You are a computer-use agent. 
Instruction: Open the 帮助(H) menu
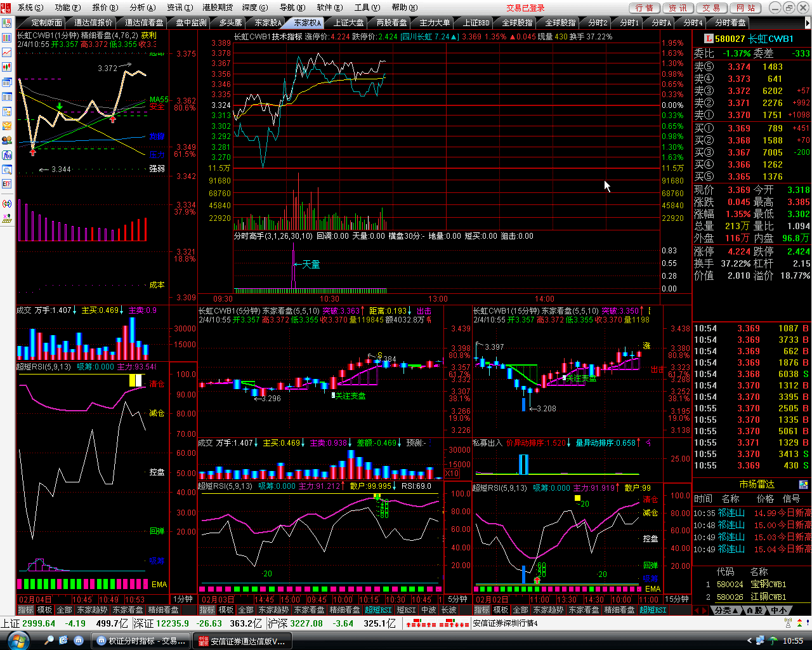pos(404,8)
